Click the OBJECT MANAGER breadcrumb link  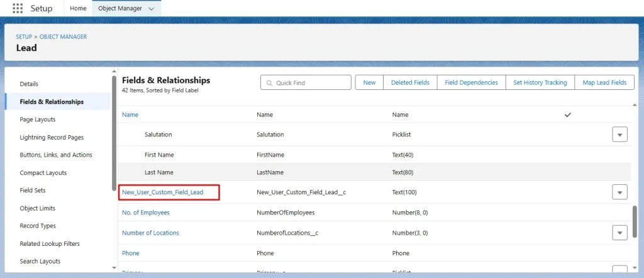[x=64, y=37]
